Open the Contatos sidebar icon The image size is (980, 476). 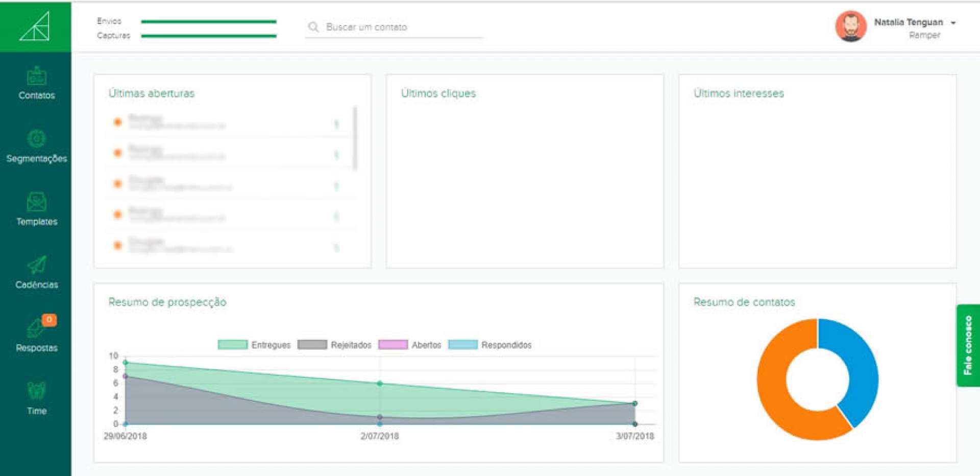36,77
